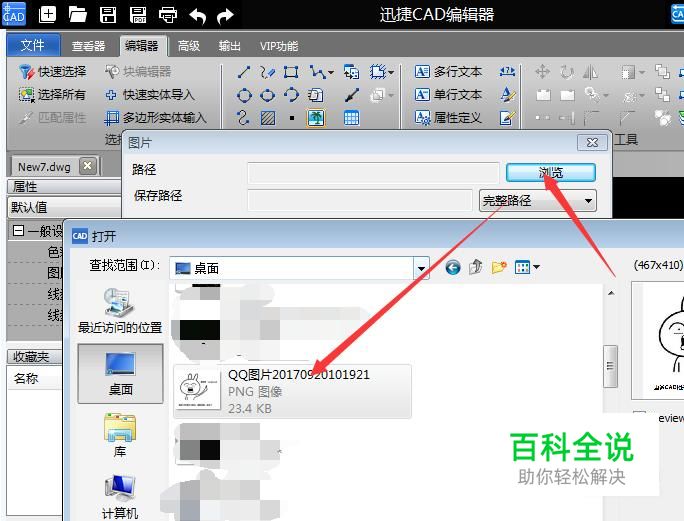Screen dimensions: 684x521
Task: Click the 快速选择 quick select tool
Action: tap(52, 72)
